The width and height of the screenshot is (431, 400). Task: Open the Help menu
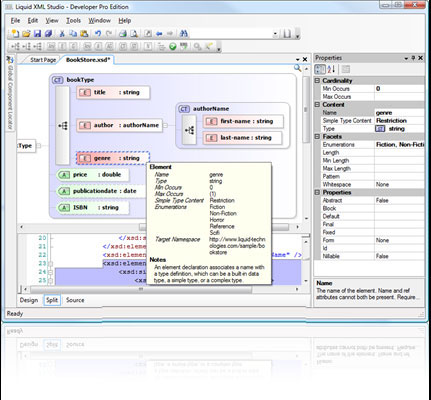[125, 21]
